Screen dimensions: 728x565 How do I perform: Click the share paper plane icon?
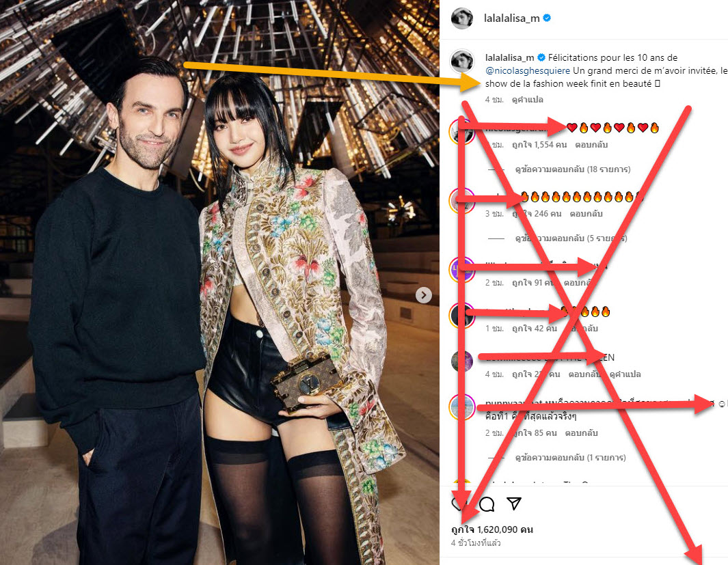(514, 504)
